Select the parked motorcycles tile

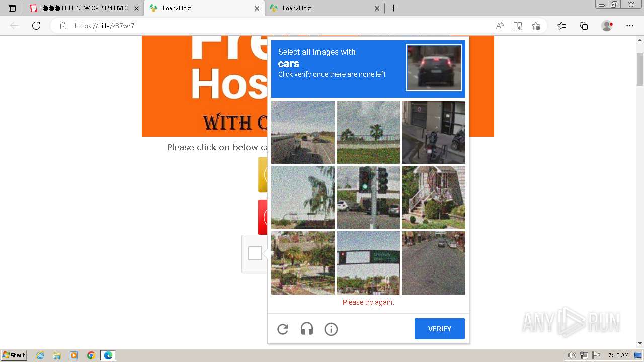point(434,132)
